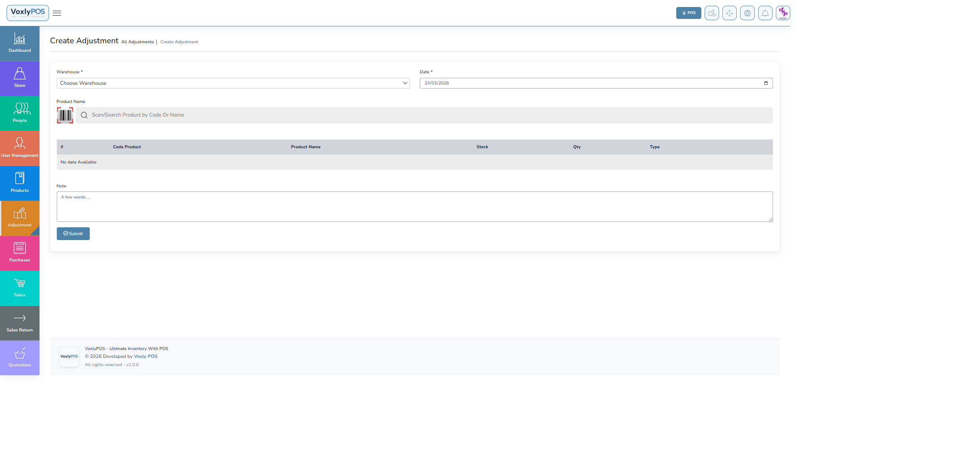Open the Stocky profile icon
Screen dimensions: 980x469
782,13
